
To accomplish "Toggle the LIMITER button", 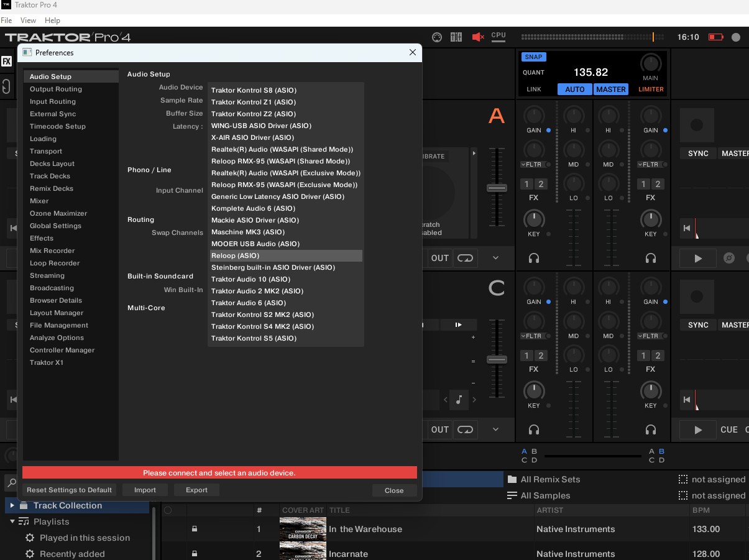I will [x=651, y=89].
